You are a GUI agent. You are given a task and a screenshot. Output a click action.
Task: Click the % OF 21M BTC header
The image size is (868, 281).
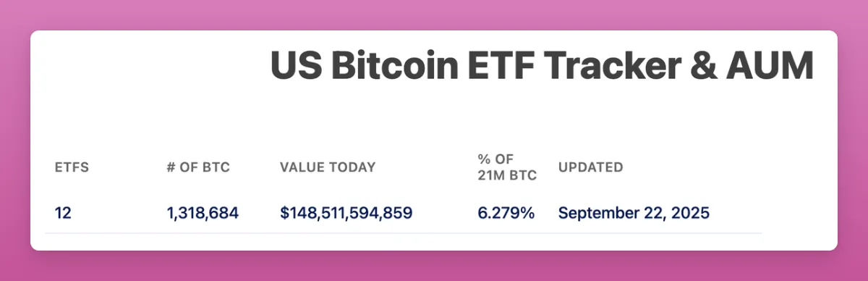pyautogui.click(x=506, y=167)
